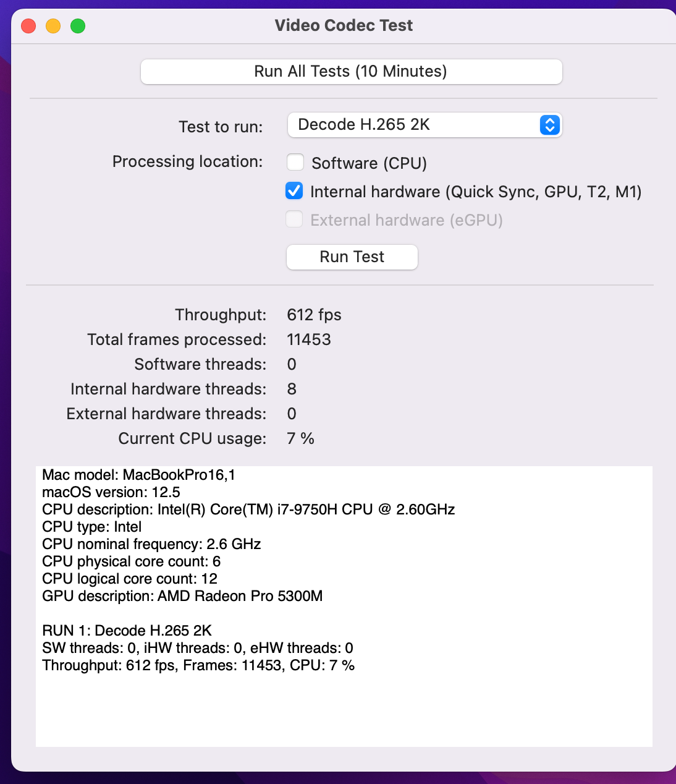
Task: Close the Video Codec Test window
Action: click(x=28, y=26)
